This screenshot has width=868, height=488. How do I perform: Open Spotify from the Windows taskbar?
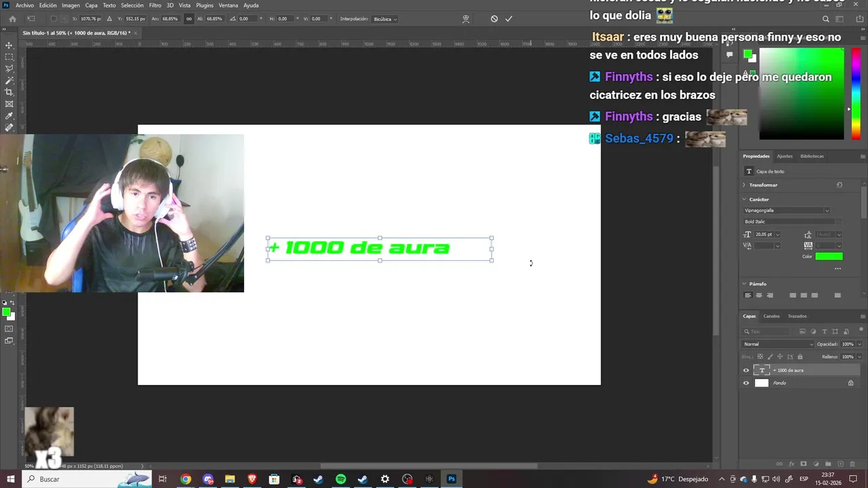tap(340, 479)
